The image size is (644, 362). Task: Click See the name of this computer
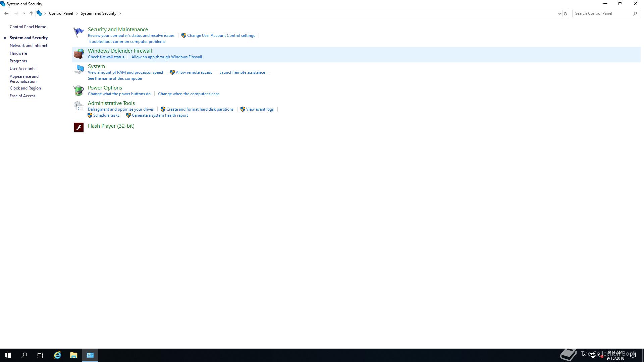(x=115, y=78)
